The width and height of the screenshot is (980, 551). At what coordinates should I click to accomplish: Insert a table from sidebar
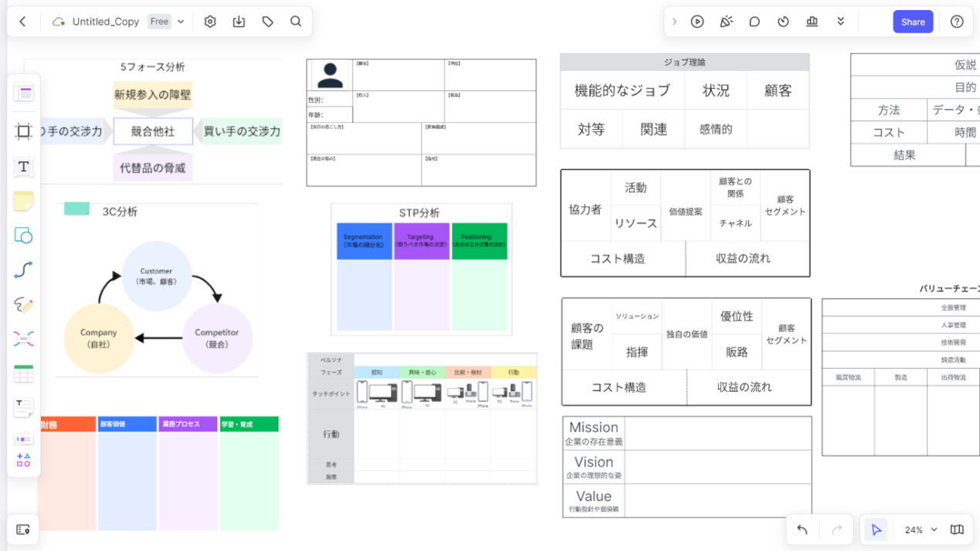click(x=23, y=374)
